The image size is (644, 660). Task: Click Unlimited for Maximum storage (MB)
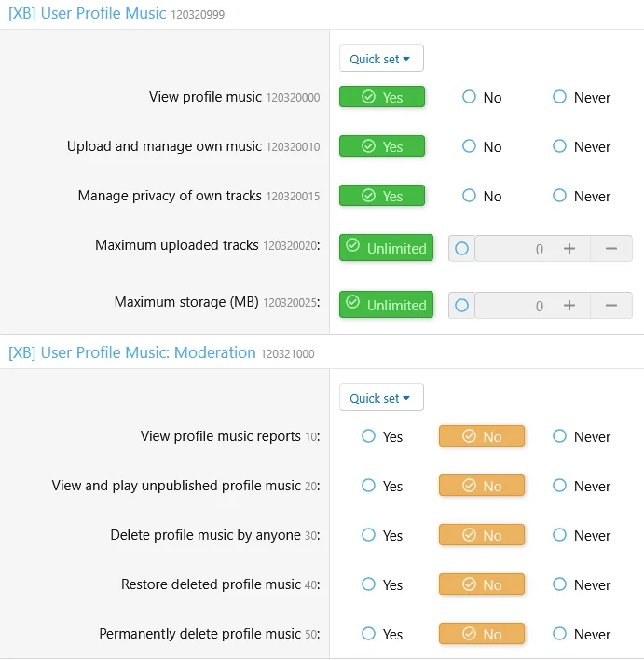[386, 304]
